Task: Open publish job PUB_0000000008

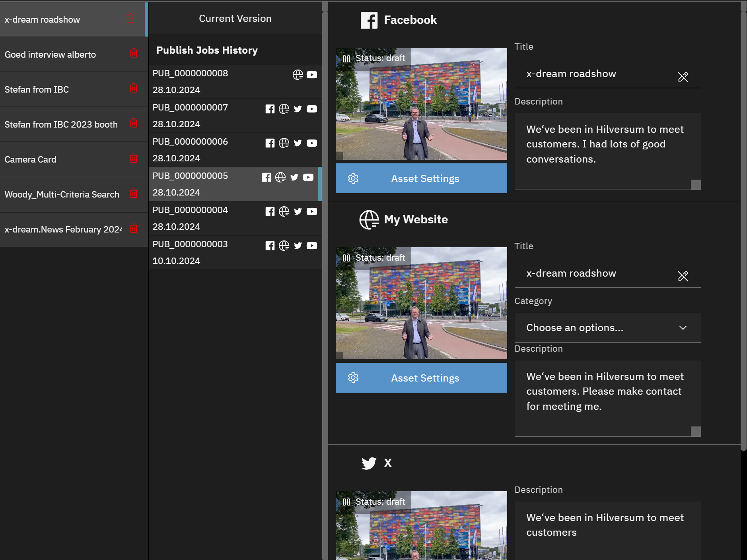Action: pyautogui.click(x=235, y=81)
